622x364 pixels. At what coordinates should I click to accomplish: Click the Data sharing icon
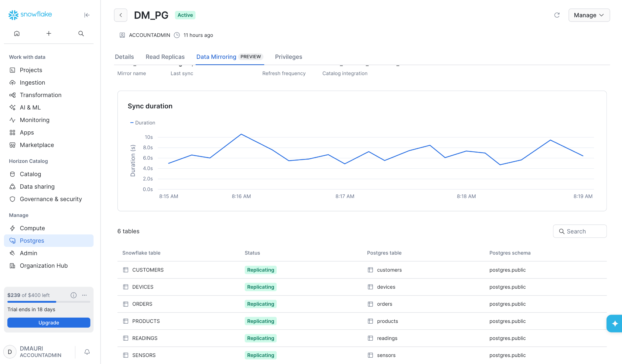[x=12, y=187]
